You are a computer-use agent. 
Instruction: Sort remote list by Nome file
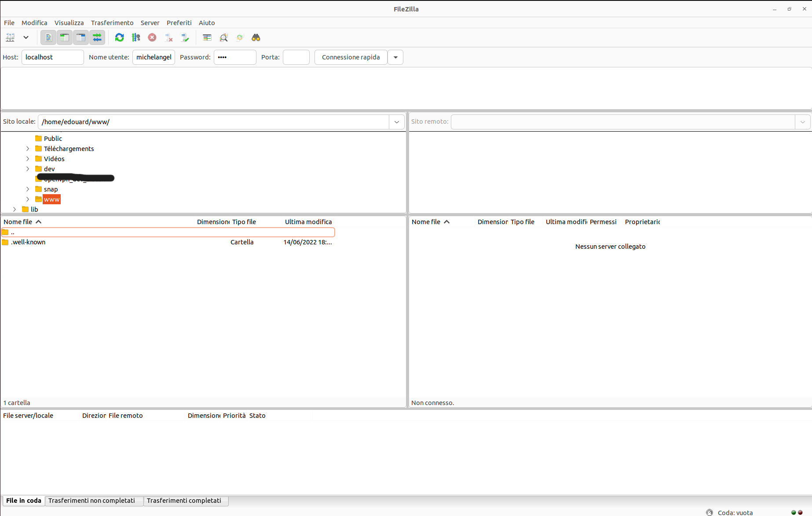coord(442,222)
